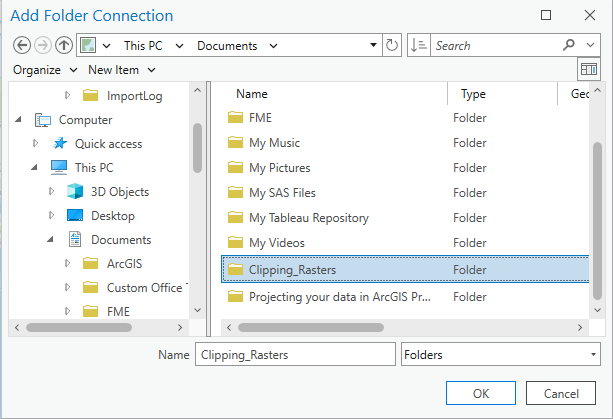Image resolution: width=613 pixels, height=419 pixels.
Task: Sort by the Type column header
Action: [x=473, y=94]
